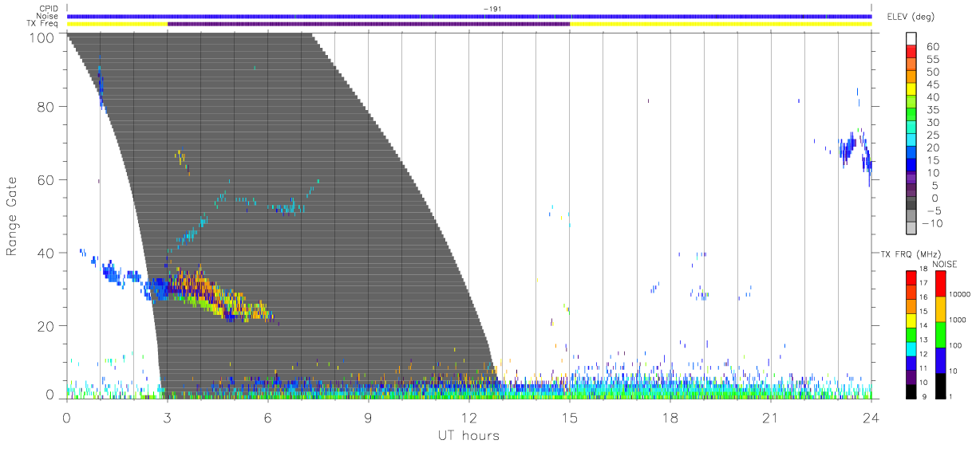This screenshot has height=452, width=980.
Task: Select the purple 10–11 segment of TX FRQ bar
Action: coord(911,375)
